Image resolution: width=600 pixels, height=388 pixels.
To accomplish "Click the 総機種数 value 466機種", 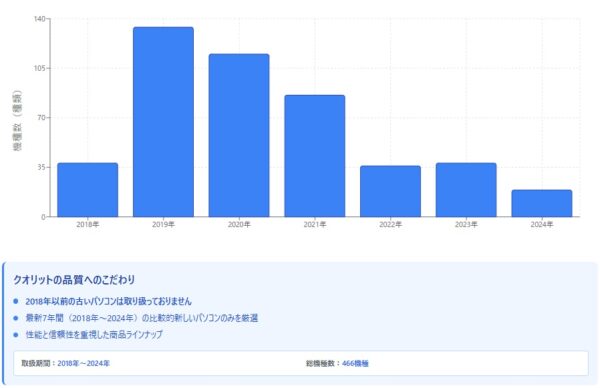I will (355, 364).
